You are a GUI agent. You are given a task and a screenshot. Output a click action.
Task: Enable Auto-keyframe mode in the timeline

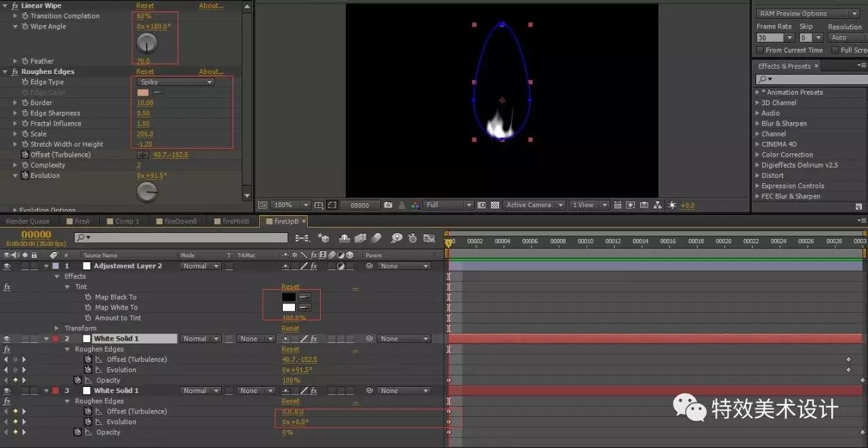pos(412,238)
